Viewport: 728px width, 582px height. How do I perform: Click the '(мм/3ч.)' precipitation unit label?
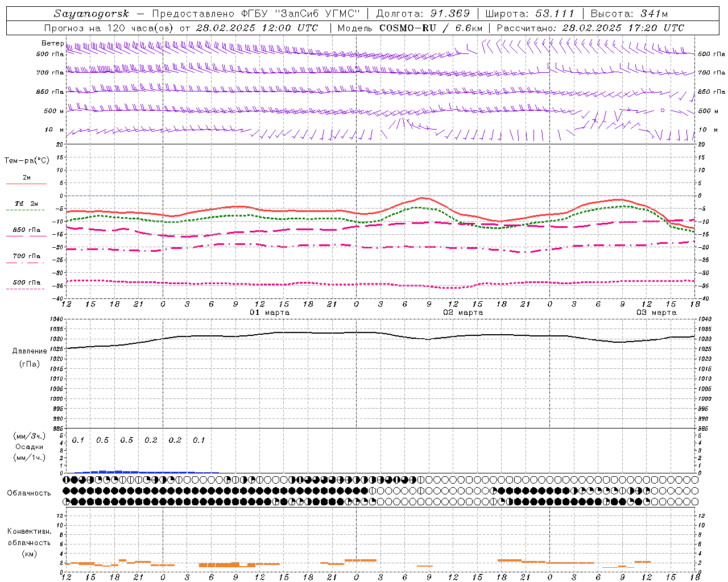pyautogui.click(x=30, y=436)
